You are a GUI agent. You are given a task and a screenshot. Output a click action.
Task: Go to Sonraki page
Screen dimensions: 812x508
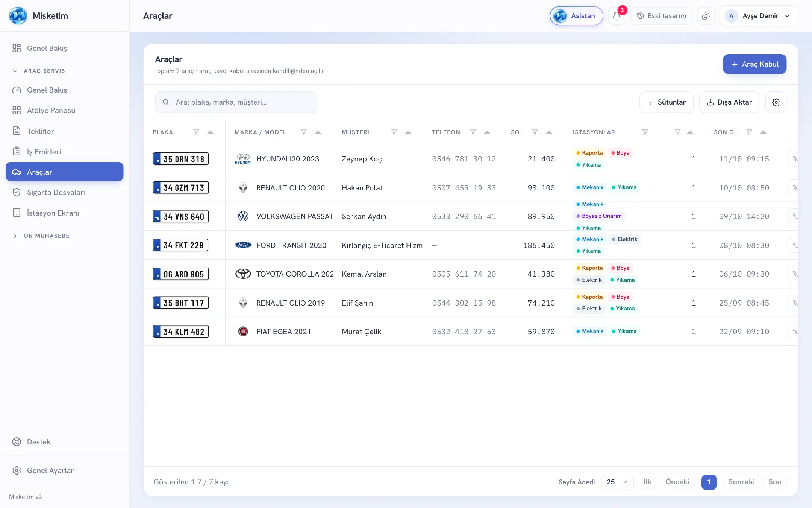tap(741, 482)
